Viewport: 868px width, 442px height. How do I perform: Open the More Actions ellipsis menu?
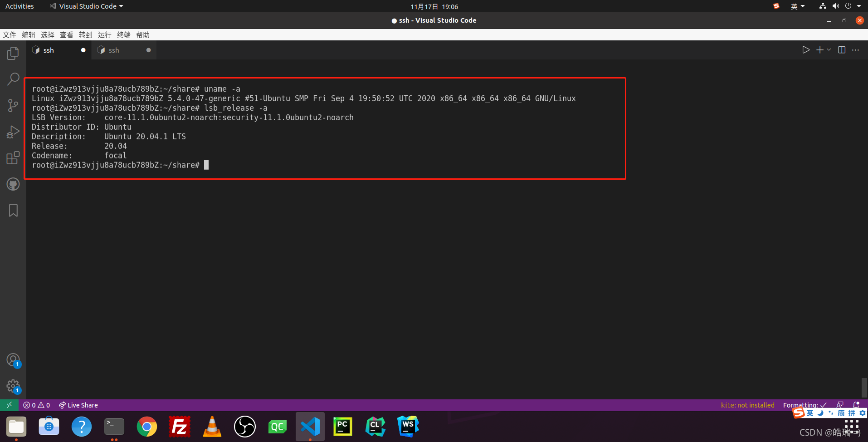tap(856, 50)
